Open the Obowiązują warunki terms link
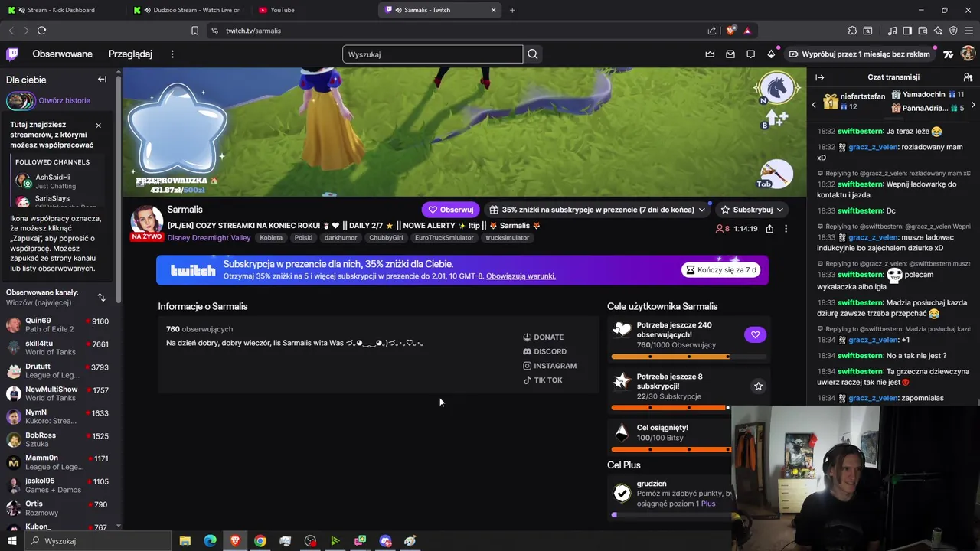The image size is (980, 551). (x=521, y=276)
